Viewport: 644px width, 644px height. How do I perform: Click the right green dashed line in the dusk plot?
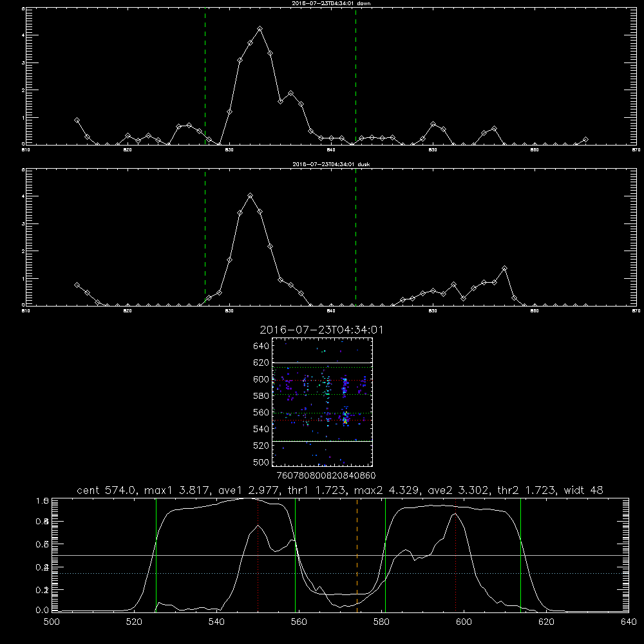click(355, 238)
